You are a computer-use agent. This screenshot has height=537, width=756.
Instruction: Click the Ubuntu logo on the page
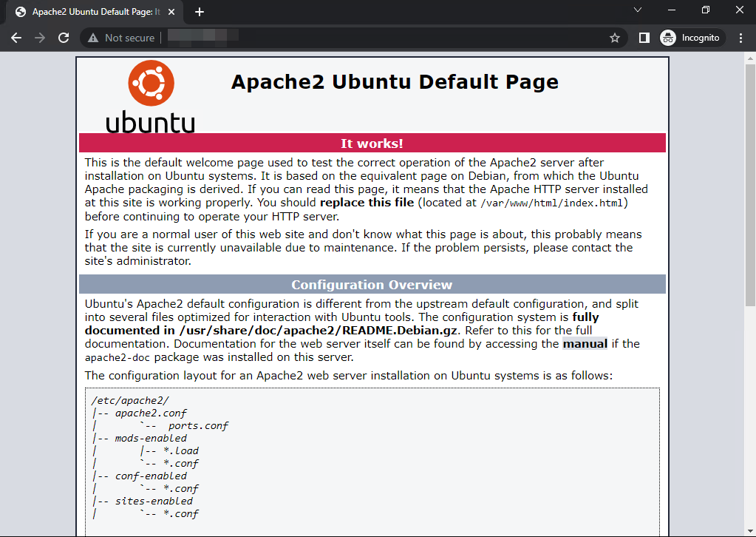(x=150, y=94)
